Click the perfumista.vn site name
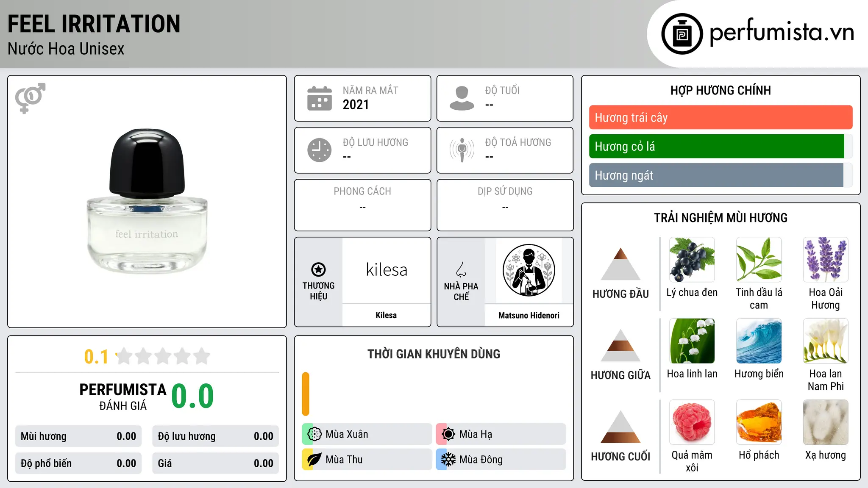 tap(782, 32)
